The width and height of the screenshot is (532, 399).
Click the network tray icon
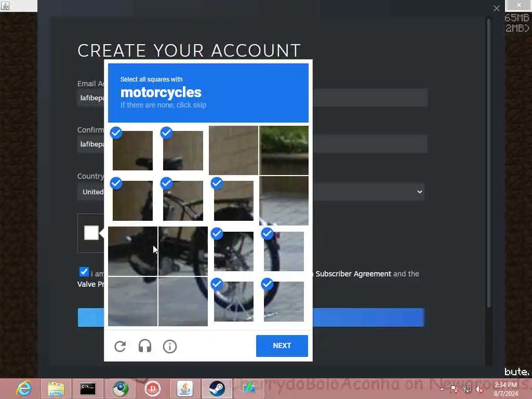pyautogui.click(x=467, y=389)
